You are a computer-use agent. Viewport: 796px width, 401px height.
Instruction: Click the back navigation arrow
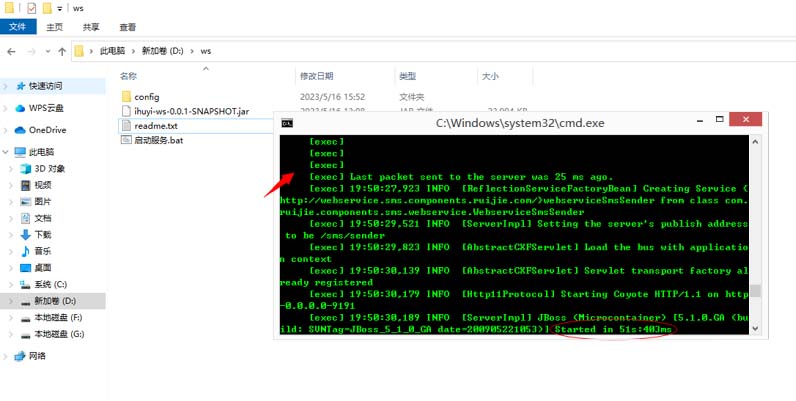[11, 50]
